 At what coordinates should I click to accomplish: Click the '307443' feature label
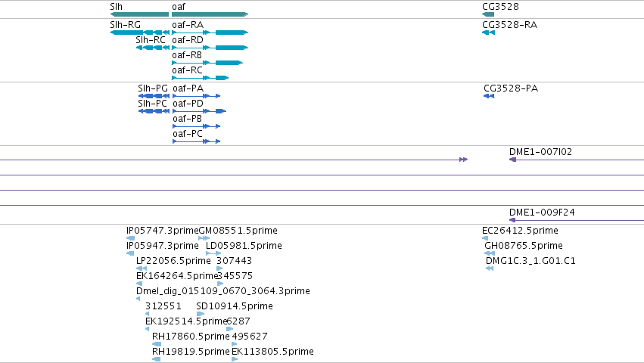point(234,261)
